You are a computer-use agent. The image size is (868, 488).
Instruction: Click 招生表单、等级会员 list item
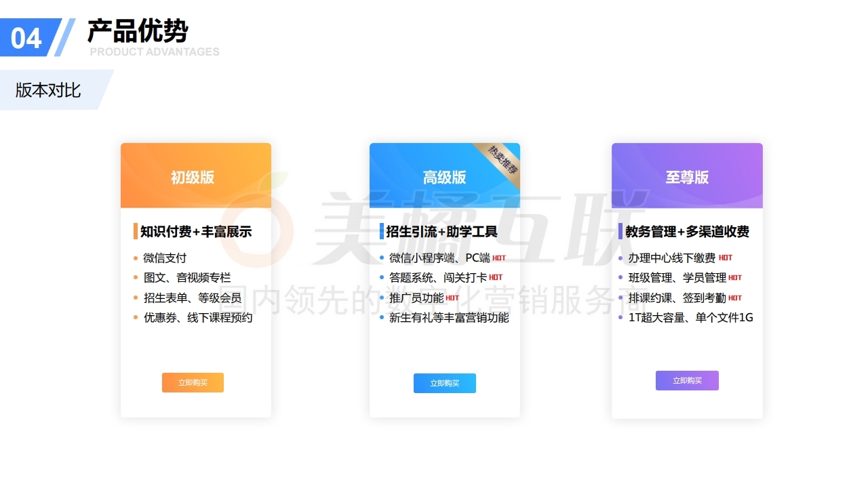(x=193, y=298)
